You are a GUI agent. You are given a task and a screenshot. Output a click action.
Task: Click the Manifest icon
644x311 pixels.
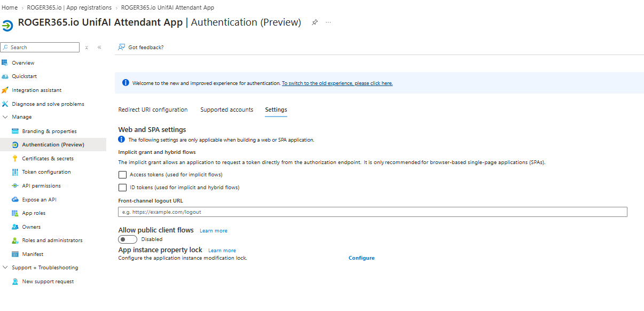pos(15,254)
